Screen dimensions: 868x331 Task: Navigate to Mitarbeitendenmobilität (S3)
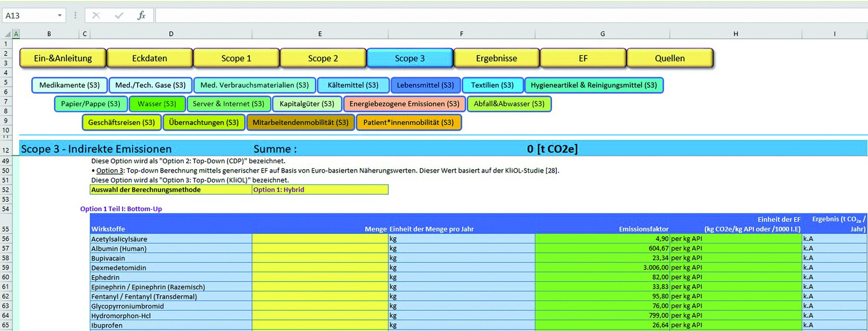tap(300, 122)
